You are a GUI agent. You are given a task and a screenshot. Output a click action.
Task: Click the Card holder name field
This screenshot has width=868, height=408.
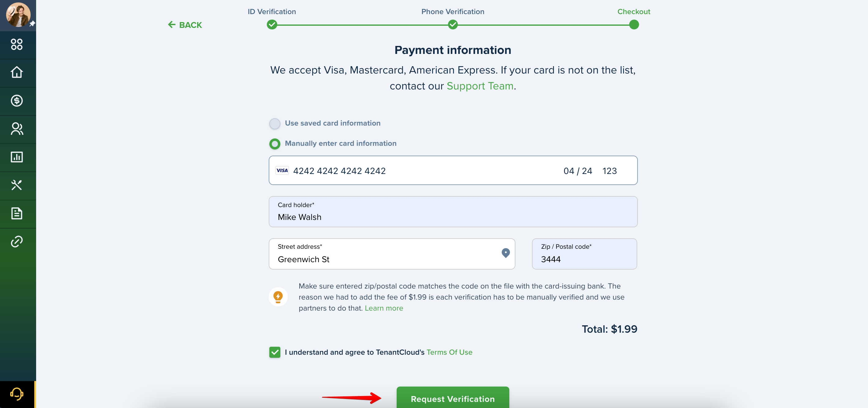pyautogui.click(x=453, y=212)
